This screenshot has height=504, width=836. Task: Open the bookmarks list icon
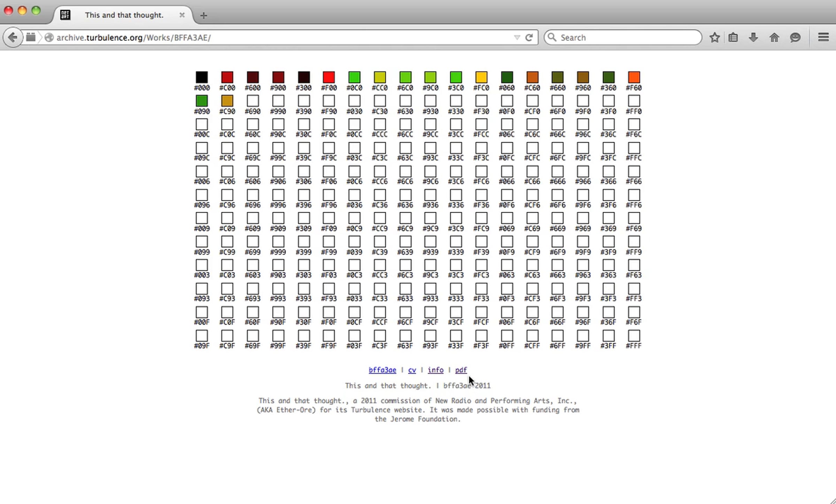[x=733, y=37]
